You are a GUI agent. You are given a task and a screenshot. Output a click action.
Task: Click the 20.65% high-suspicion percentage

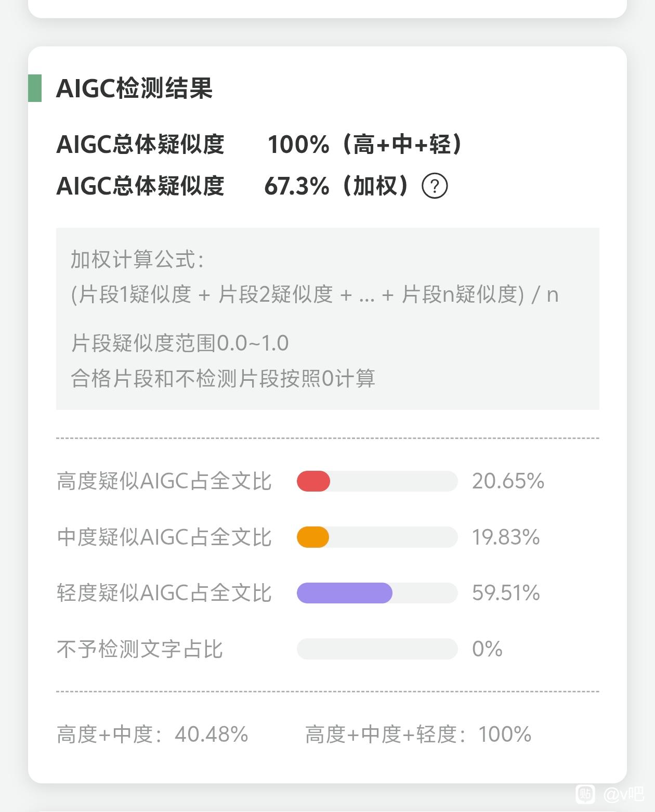(508, 481)
